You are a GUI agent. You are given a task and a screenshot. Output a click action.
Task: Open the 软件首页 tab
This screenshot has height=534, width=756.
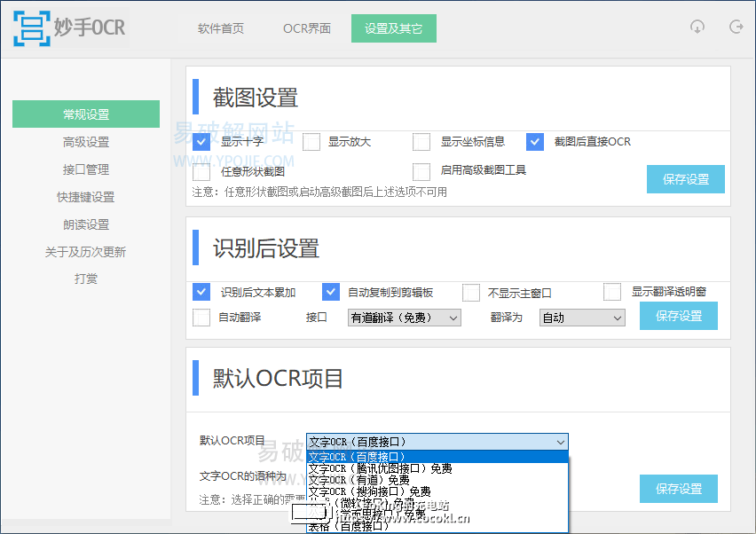[221, 28]
